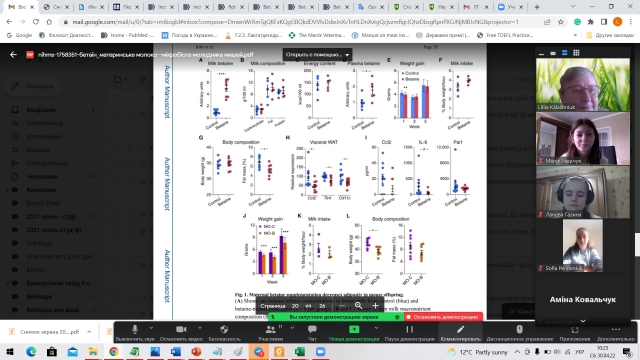Image resolution: width=640 pixels, height=360 pixels.
Task: Zoom in the PDF with plus icon
Action: tap(375, 305)
